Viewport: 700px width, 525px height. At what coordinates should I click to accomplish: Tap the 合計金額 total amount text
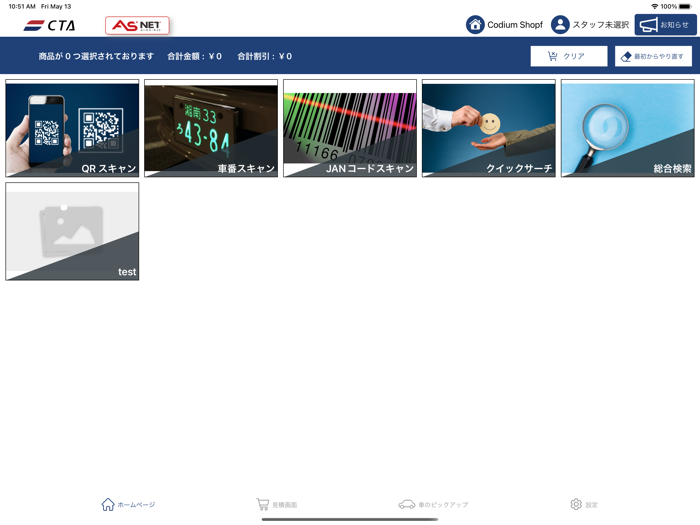pos(195,56)
